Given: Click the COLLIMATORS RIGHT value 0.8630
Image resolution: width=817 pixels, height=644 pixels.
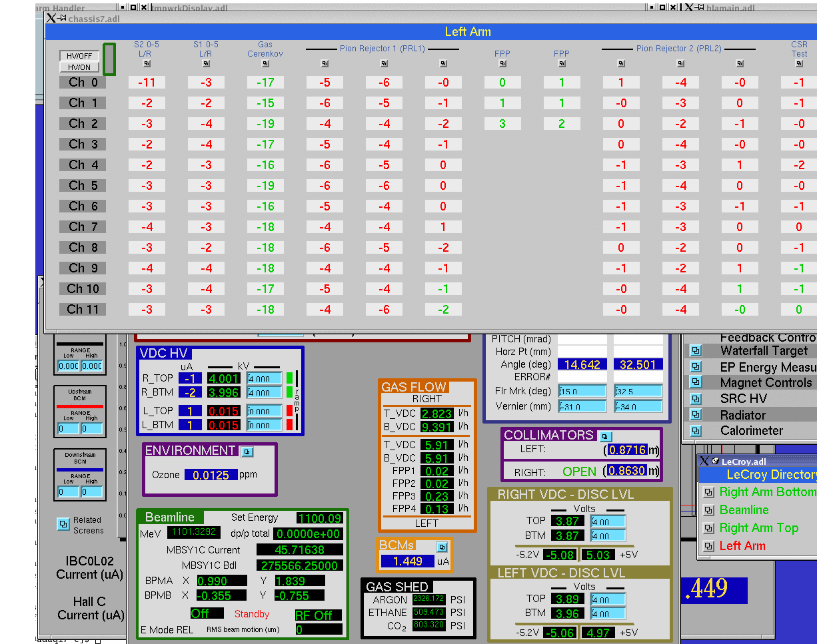Looking at the screenshot, I should coord(627,472).
